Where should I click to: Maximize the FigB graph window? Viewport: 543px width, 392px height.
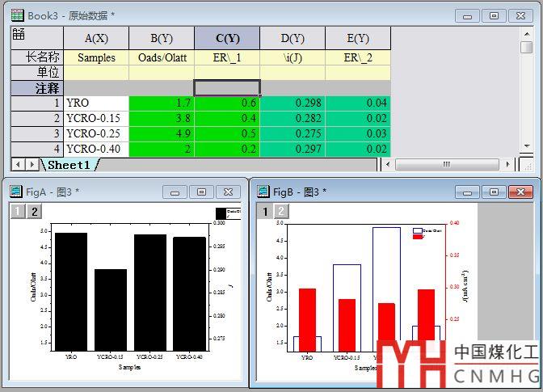coord(495,192)
